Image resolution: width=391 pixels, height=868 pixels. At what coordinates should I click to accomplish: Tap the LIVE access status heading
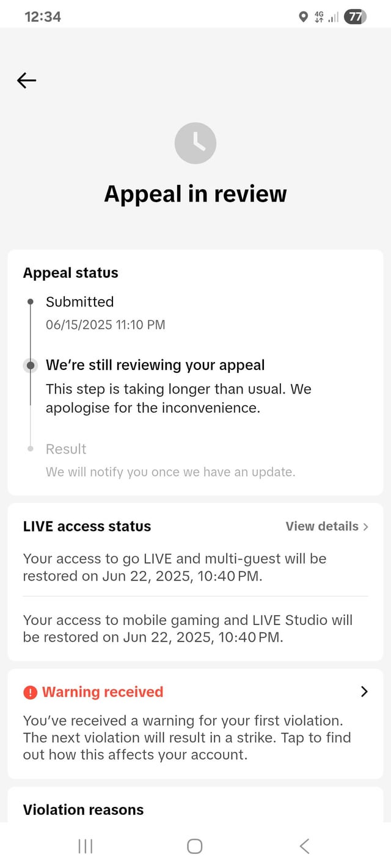coord(87,526)
